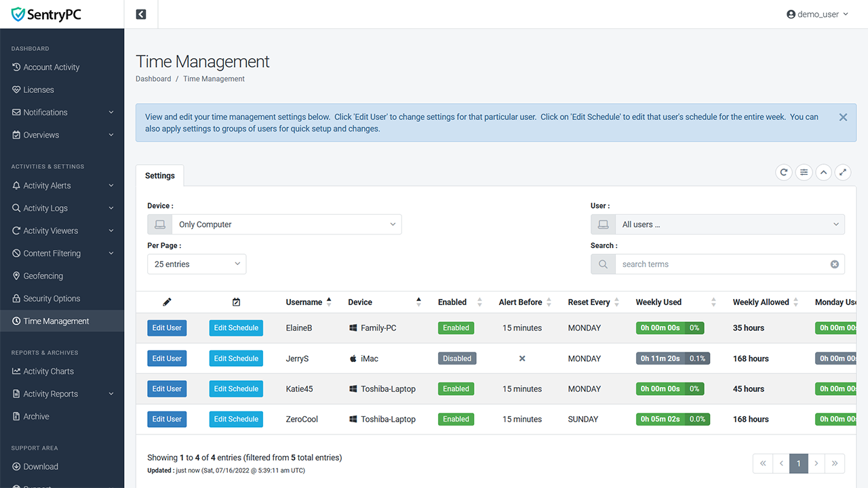This screenshot has width=868, height=488.
Task: Open Geofencing from the sidebar
Action: point(62,276)
